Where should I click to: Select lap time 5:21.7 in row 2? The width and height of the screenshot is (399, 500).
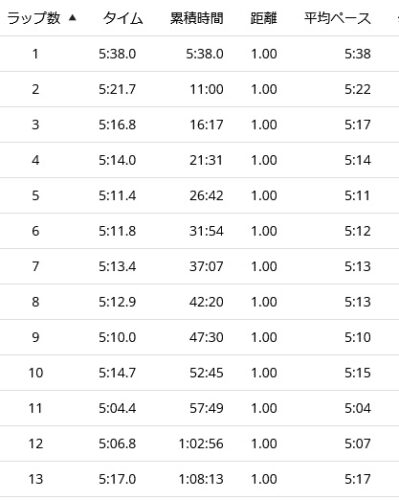[x=117, y=89]
